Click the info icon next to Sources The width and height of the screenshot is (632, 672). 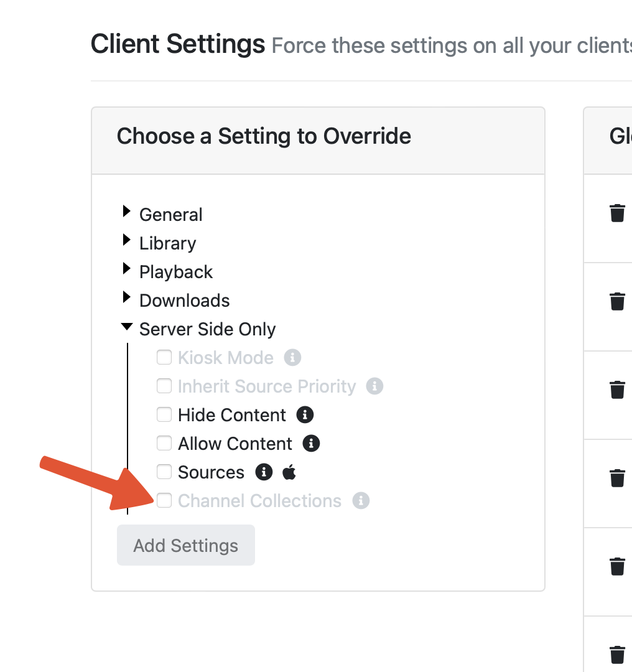coord(264,472)
